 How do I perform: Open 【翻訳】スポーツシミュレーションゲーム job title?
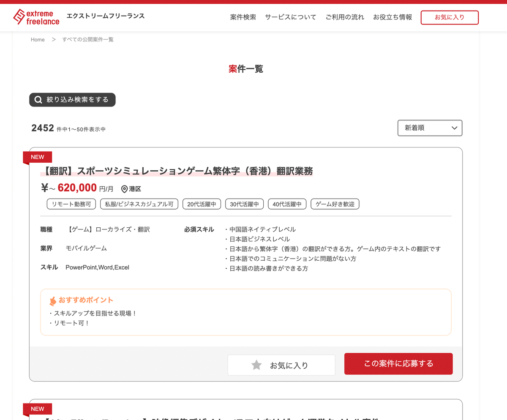pos(177,171)
